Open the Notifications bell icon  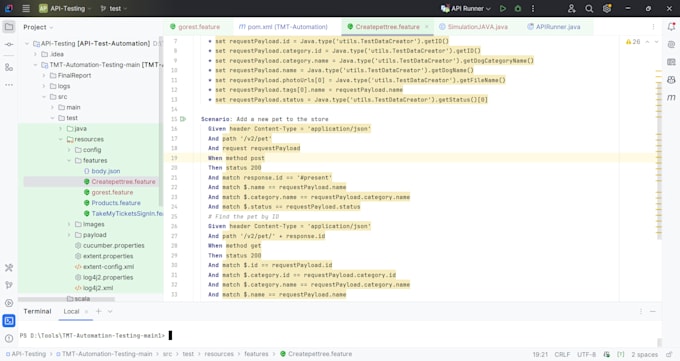671,27
